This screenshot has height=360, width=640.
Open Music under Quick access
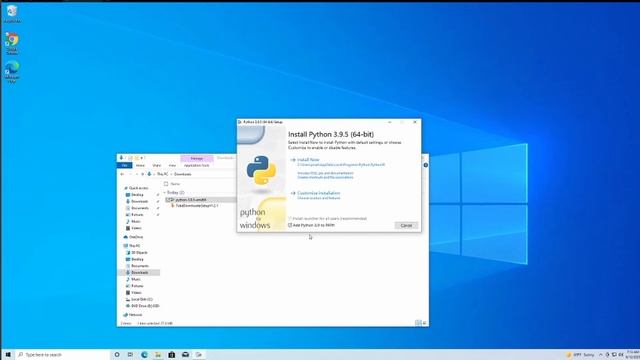click(136, 221)
